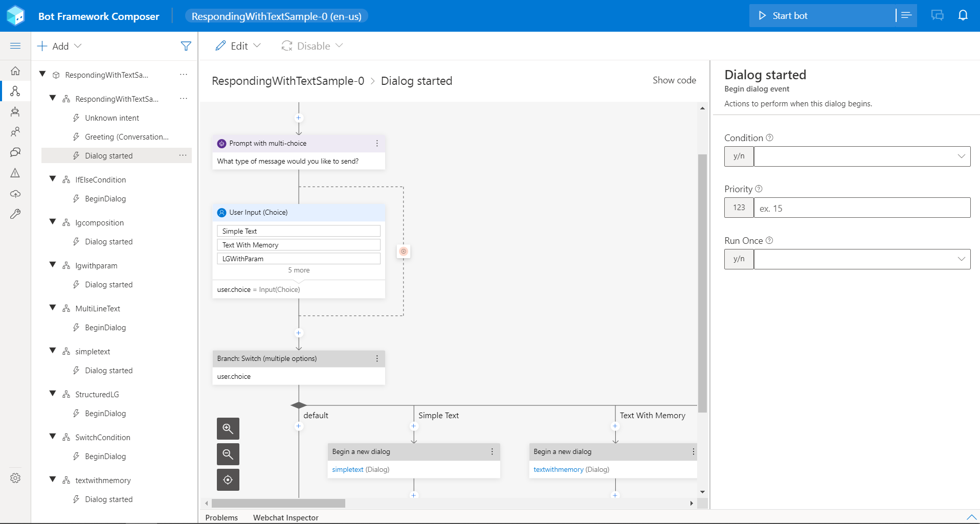Open the bot responses chat sidebar icon

(15, 152)
